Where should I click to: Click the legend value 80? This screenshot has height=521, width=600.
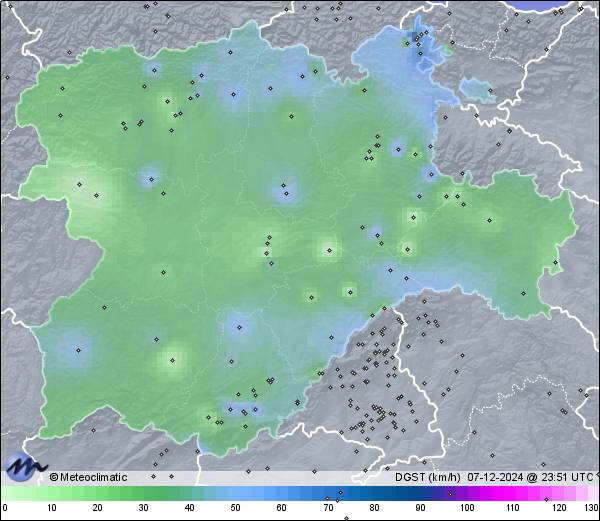pyautogui.click(x=374, y=508)
